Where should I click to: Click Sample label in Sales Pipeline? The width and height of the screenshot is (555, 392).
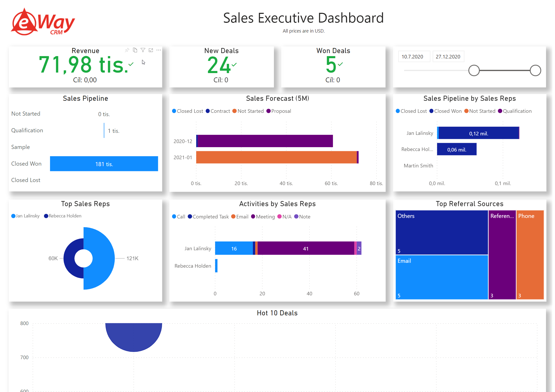click(x=21, y=147)
